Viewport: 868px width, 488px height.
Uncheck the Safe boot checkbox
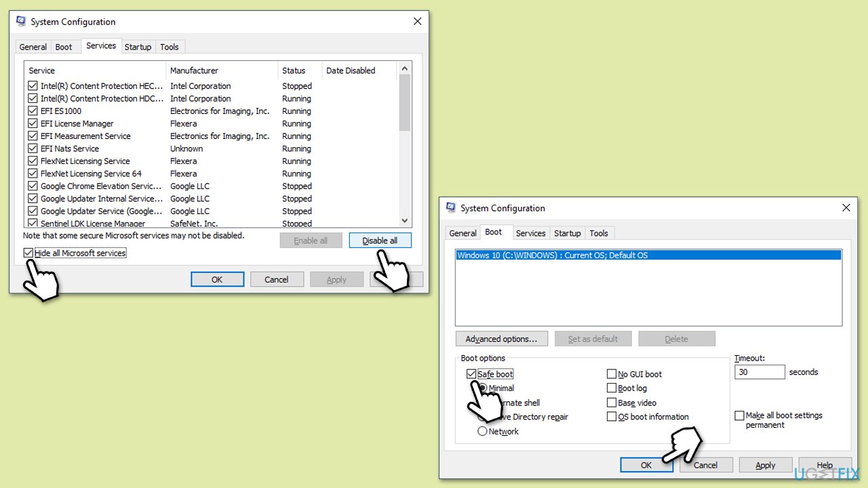(x=471, y=374)
